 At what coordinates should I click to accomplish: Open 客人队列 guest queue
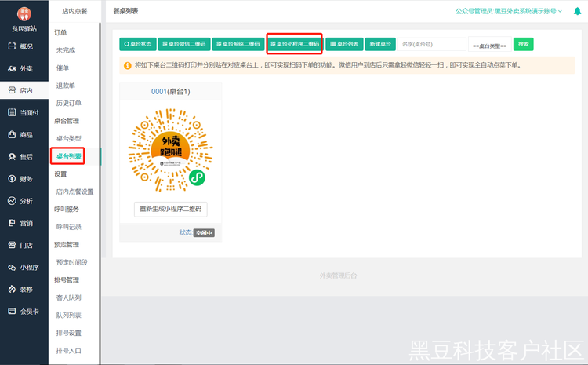pos(69,297)
